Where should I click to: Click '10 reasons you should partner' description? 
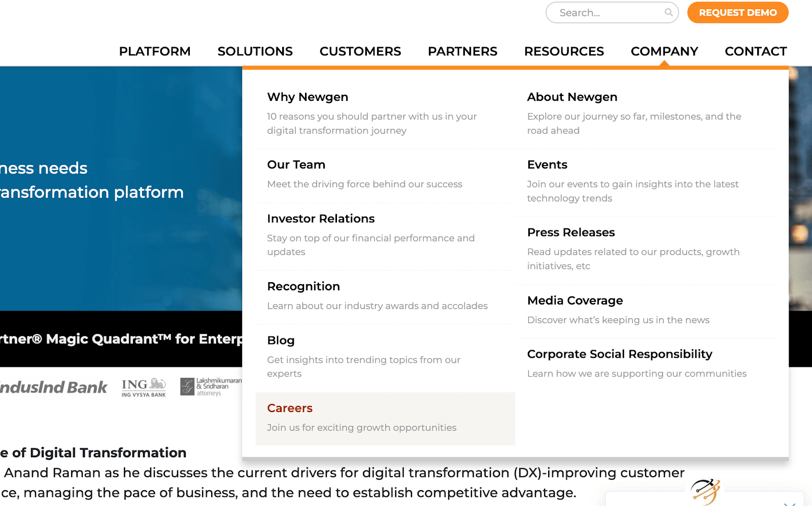pos(372,123)
